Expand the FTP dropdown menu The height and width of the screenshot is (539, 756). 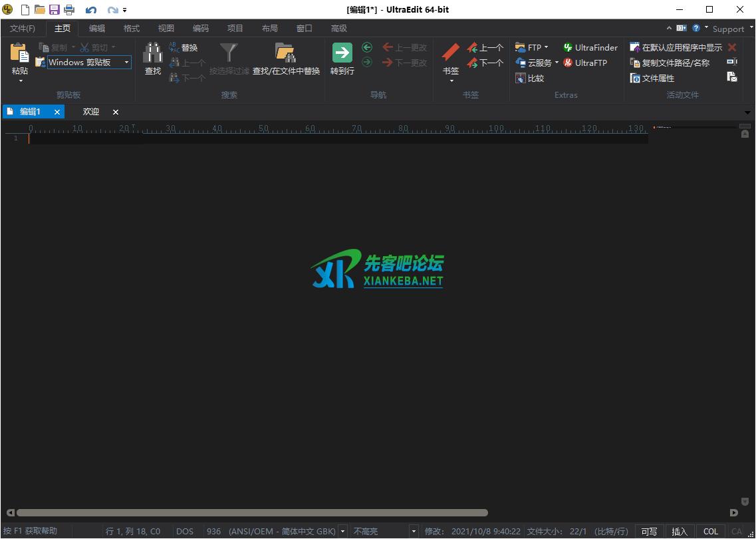[547, 47]
